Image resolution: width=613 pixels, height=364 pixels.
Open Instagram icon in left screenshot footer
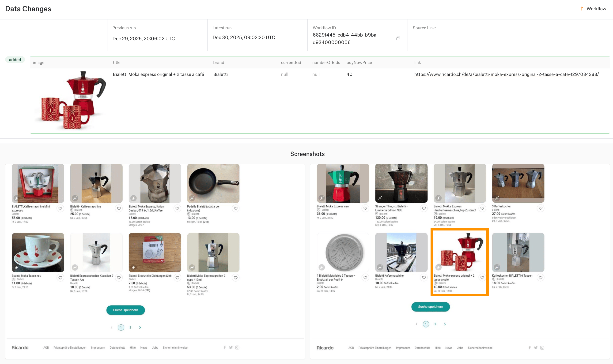tap(237, 347)
